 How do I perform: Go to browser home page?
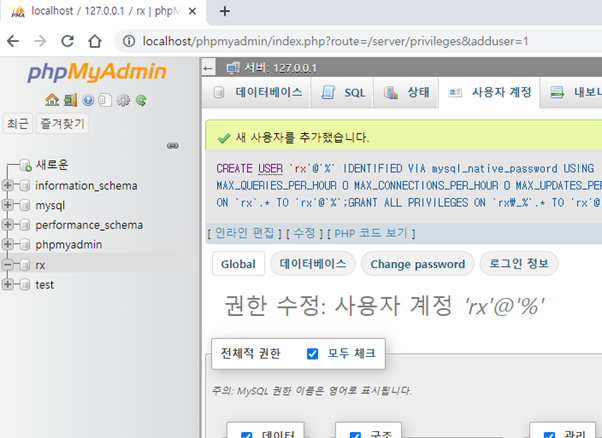click(x=95, y=41)
